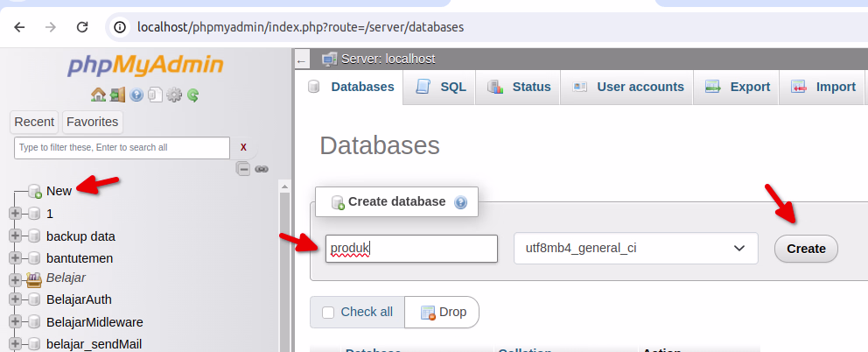This screenshot has width=868, height=352.
Task: Open the Favorites tables button
Action: point(93,122)
